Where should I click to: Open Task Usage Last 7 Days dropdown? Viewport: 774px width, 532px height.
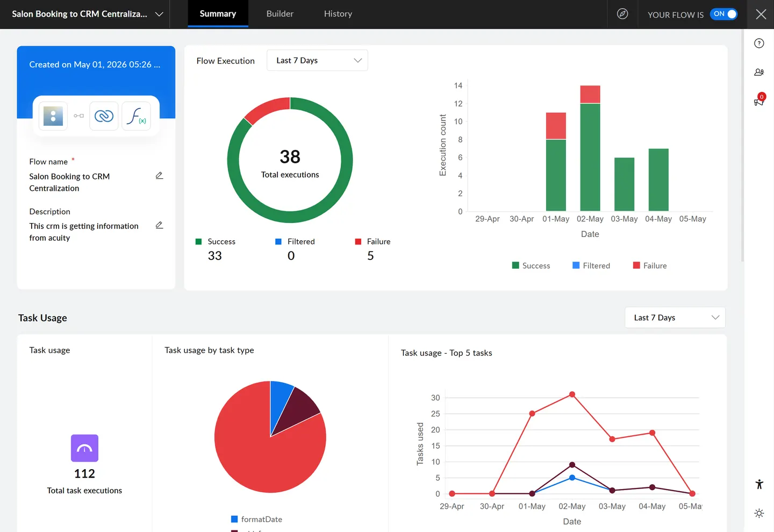pyautogui.click(x=675, y=318)
